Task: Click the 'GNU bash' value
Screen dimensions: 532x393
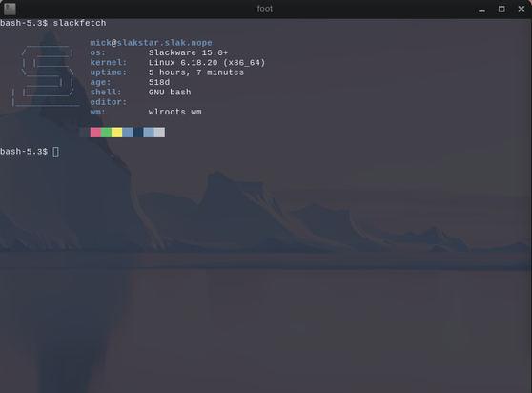Action: (x=170, y=92)
